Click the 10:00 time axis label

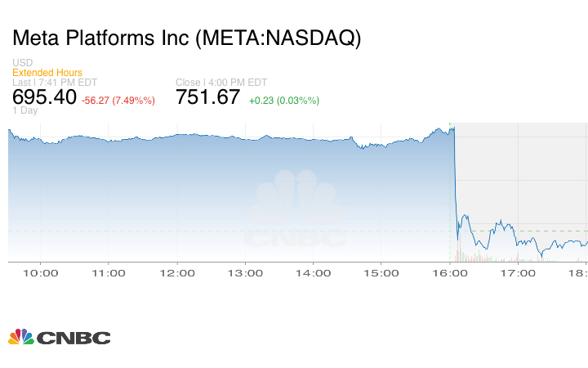[x=41, y=273]
